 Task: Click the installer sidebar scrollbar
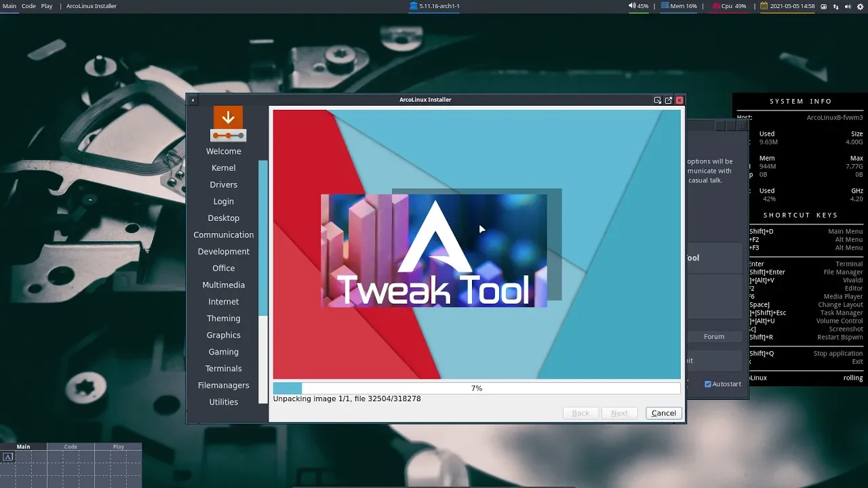click(x=263, y=237)
